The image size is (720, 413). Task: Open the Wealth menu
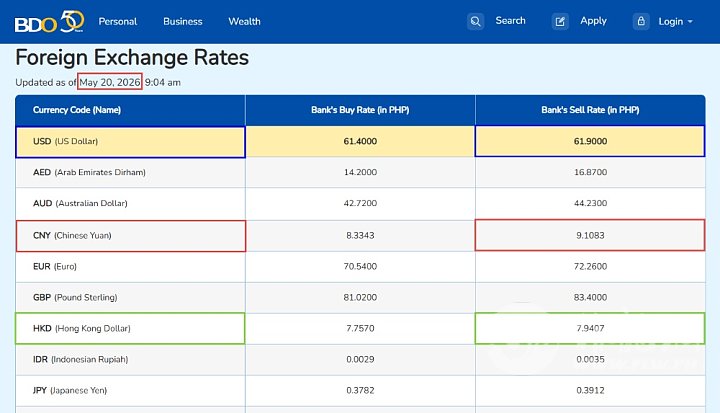[244, 22]
